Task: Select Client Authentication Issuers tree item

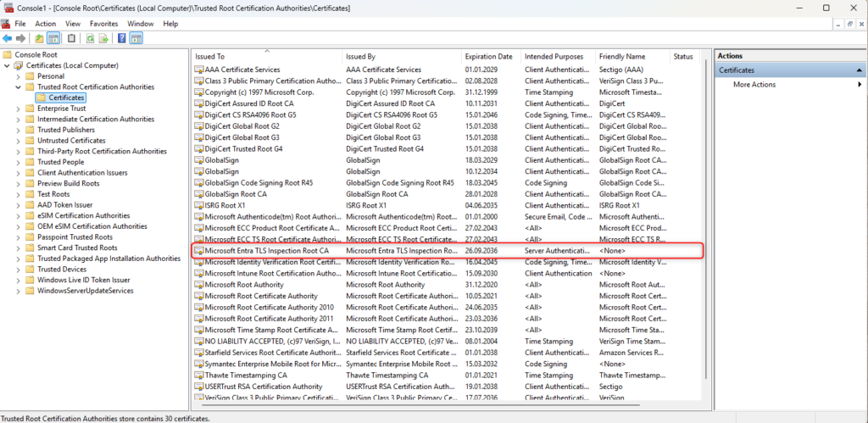Action: coord(82,173)
